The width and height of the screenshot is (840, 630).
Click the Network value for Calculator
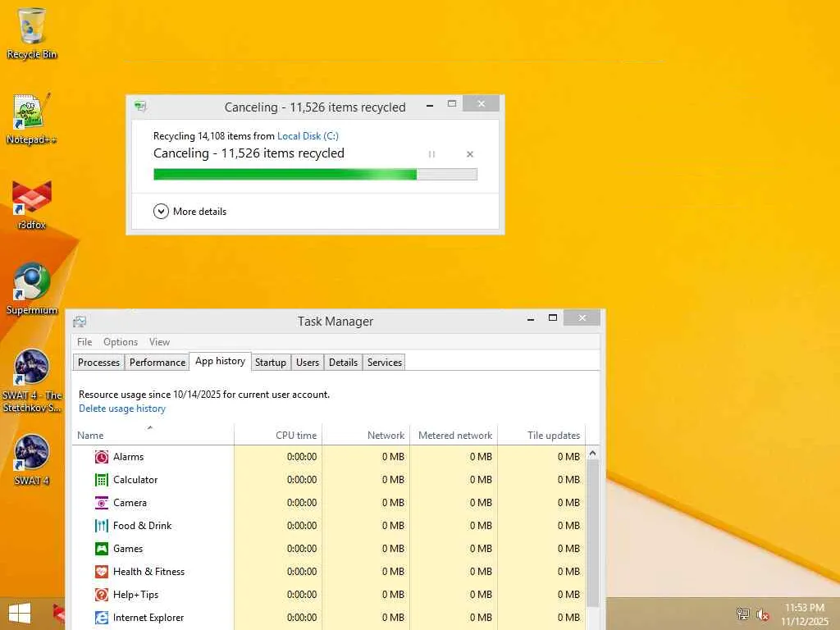[393, 480]
